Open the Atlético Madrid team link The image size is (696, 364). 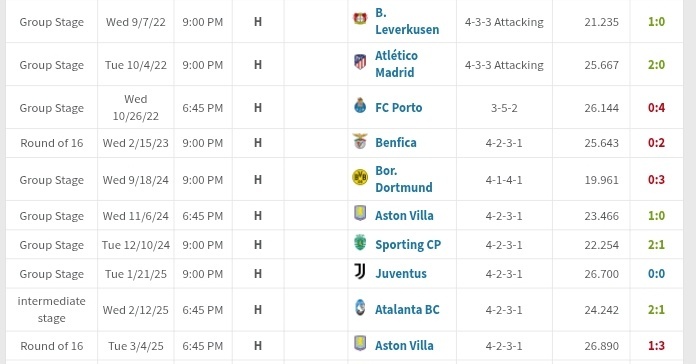coord(396,64)
